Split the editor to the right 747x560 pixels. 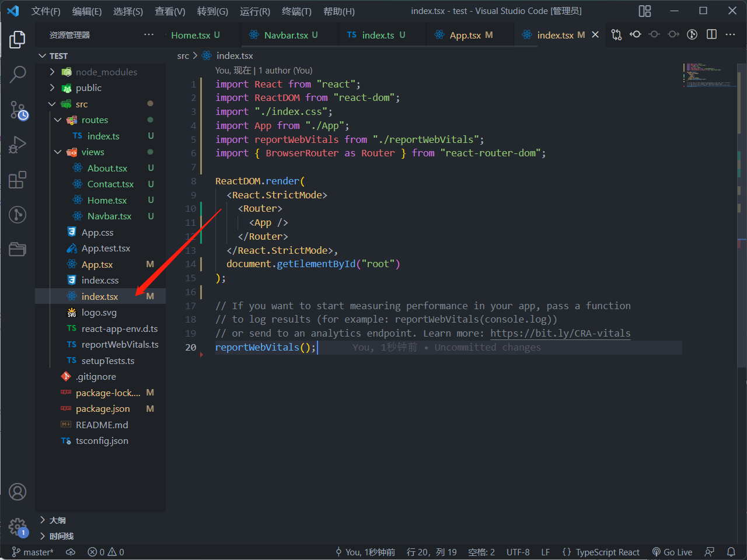[711, 34]
